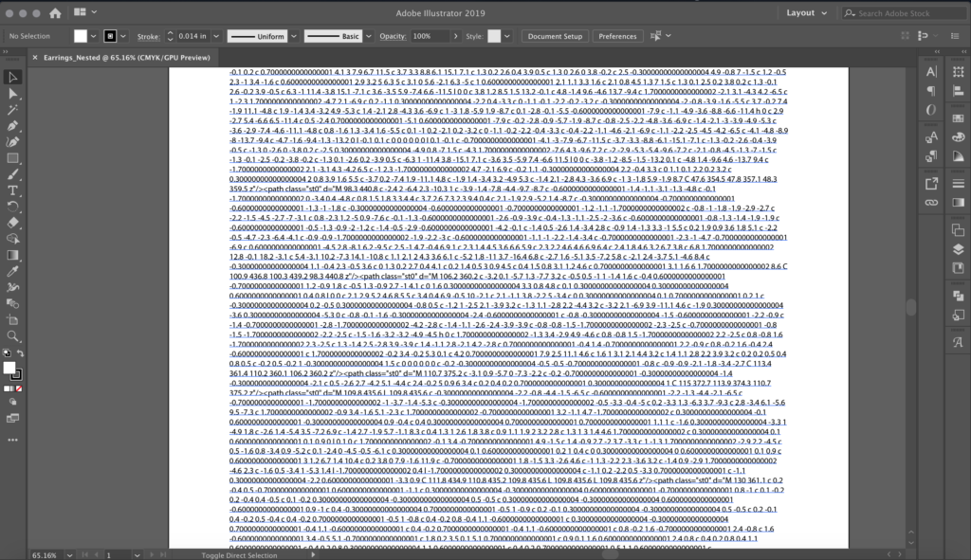971x560 pixels.
Task: Open Arrange Documents dropdown
Action: coord(84,12)
